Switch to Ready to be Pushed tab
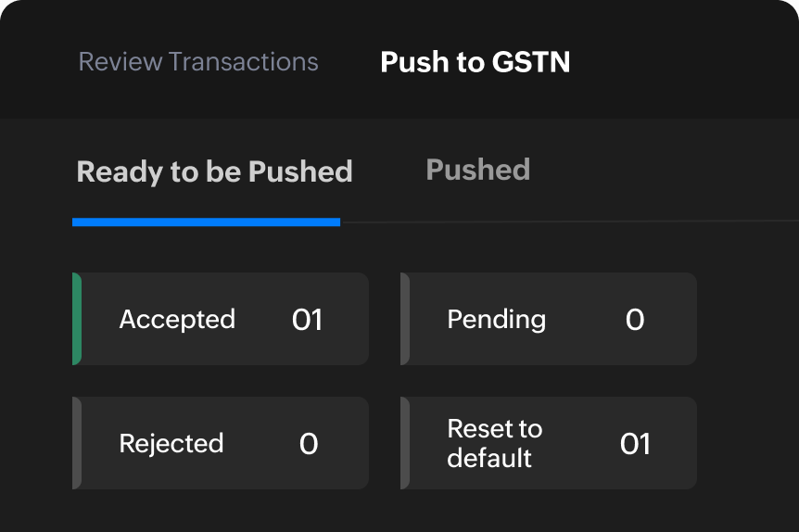This screenshot has height=532, width=799. pyautogui.click(x=214, y=171)
